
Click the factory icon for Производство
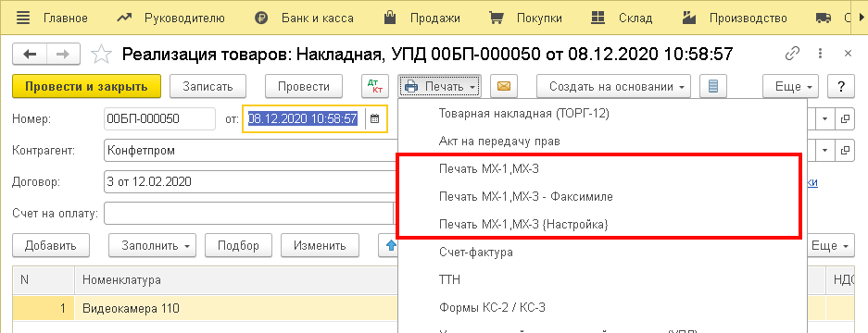click(688, 18)
